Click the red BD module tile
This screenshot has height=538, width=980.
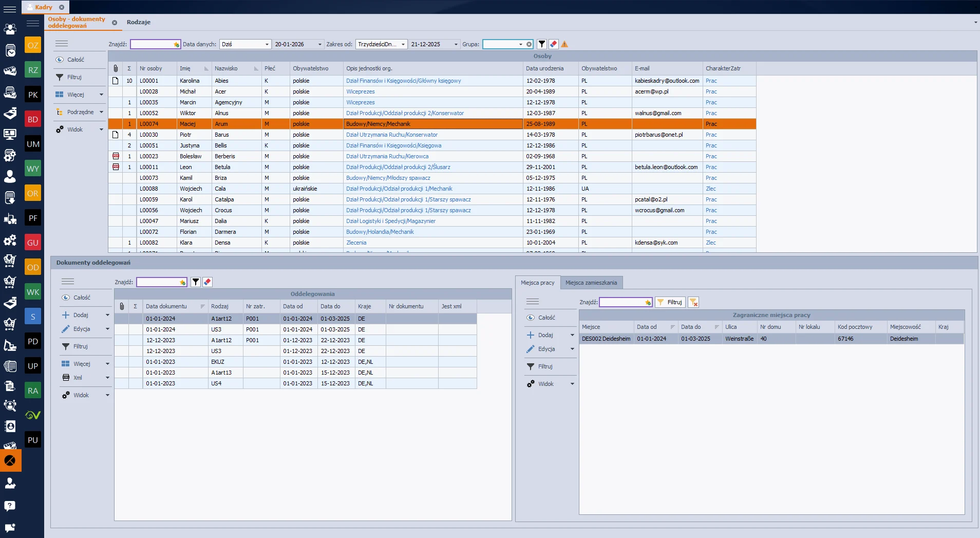click(x=33, y=119)
